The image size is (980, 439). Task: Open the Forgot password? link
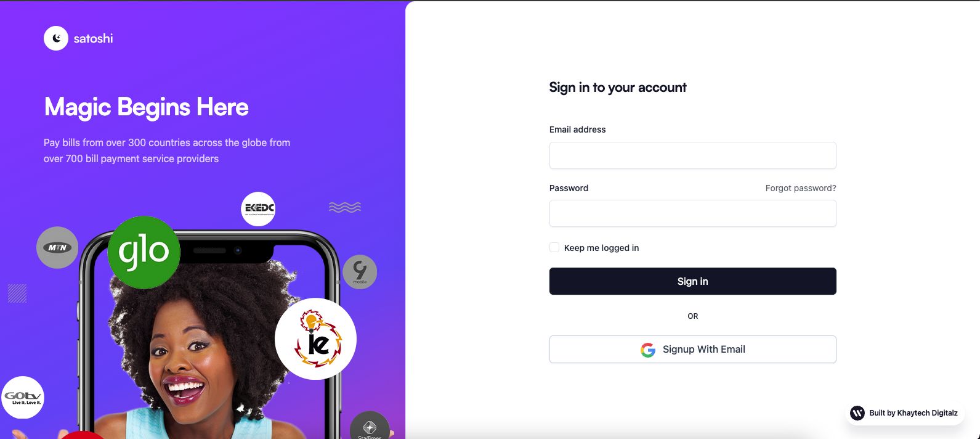coord(801,188)
